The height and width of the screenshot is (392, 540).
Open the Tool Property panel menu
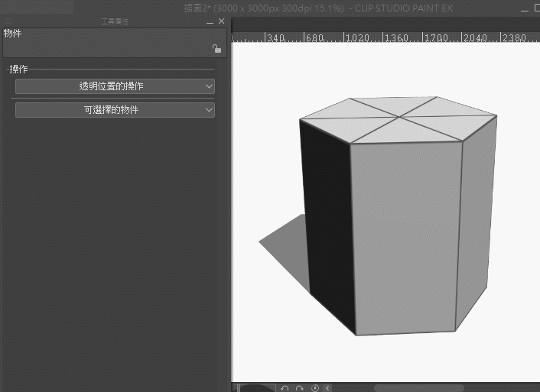9,21
